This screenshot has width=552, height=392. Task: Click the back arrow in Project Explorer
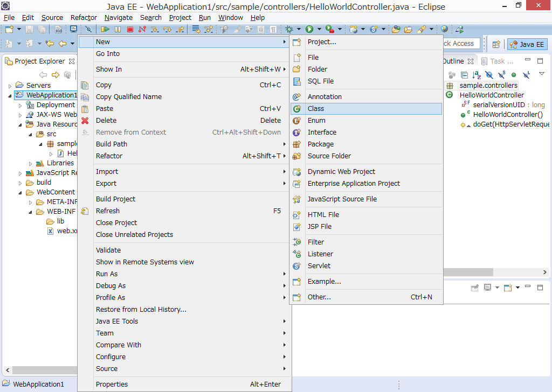43,74
